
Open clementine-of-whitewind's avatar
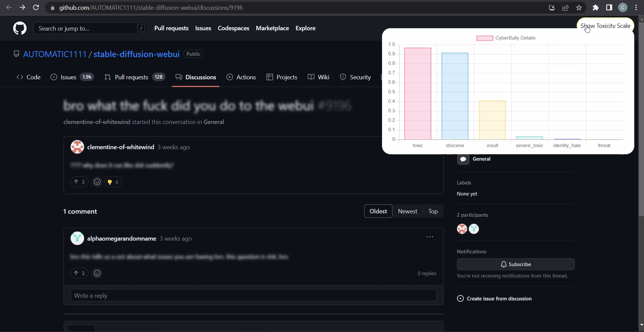(77, 147)
